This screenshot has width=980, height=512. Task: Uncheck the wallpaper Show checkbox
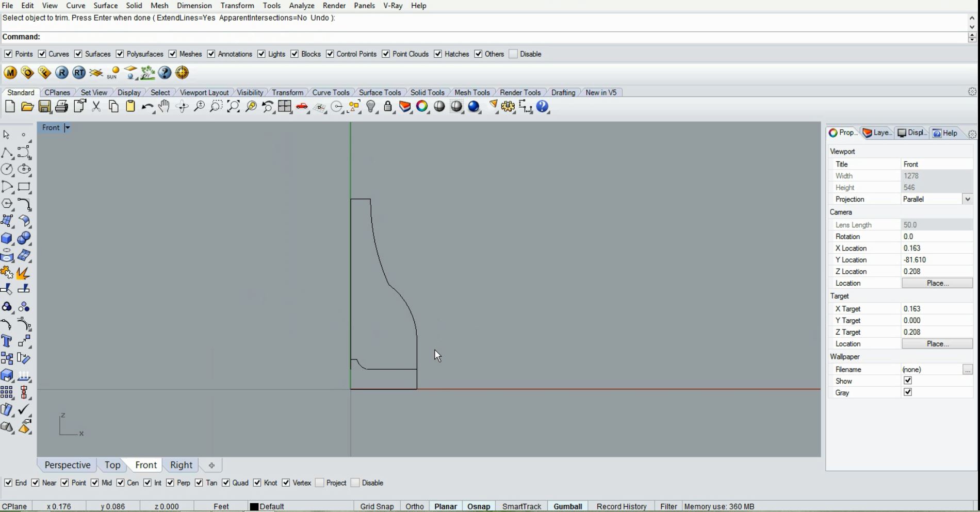point(908,381)
